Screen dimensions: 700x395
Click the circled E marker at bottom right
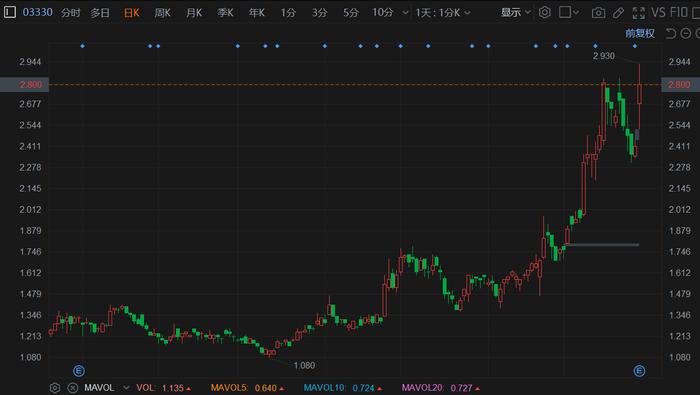(639, 370)
